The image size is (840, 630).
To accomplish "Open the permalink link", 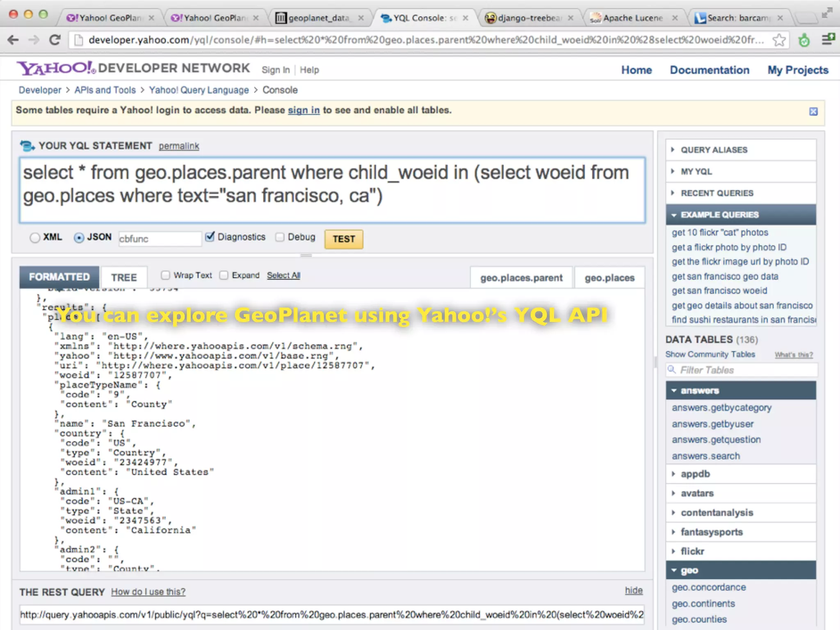I will coord(179,146).
